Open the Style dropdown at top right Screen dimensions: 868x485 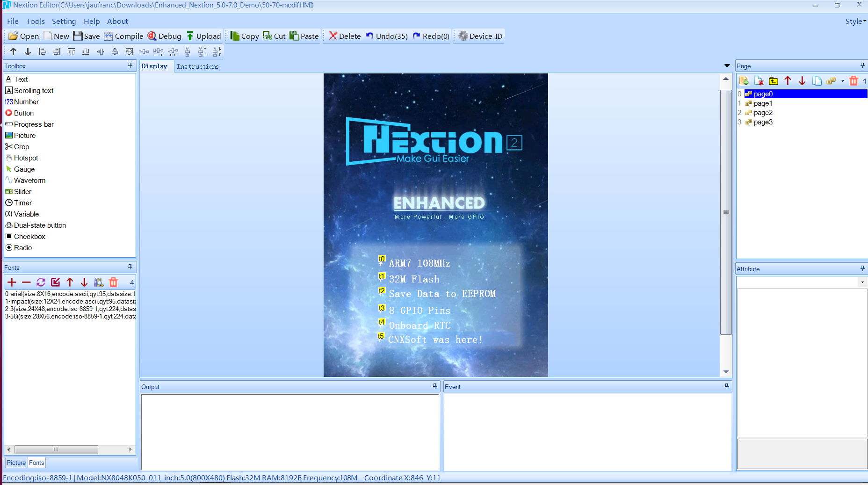(856, 21)
